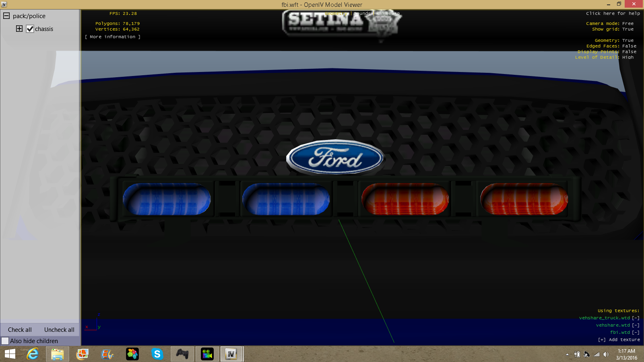Switch to the Skeleton view tab
The height and width of the screenshot is (362, 644).
388,14
